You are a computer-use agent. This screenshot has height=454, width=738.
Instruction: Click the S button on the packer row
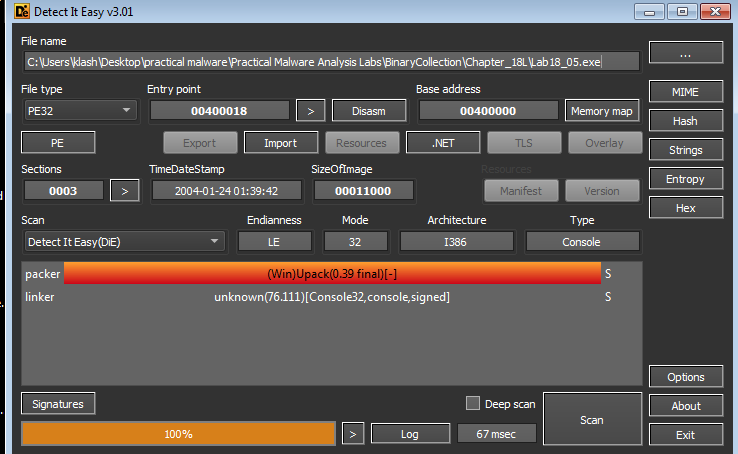(x=608, y=273)
